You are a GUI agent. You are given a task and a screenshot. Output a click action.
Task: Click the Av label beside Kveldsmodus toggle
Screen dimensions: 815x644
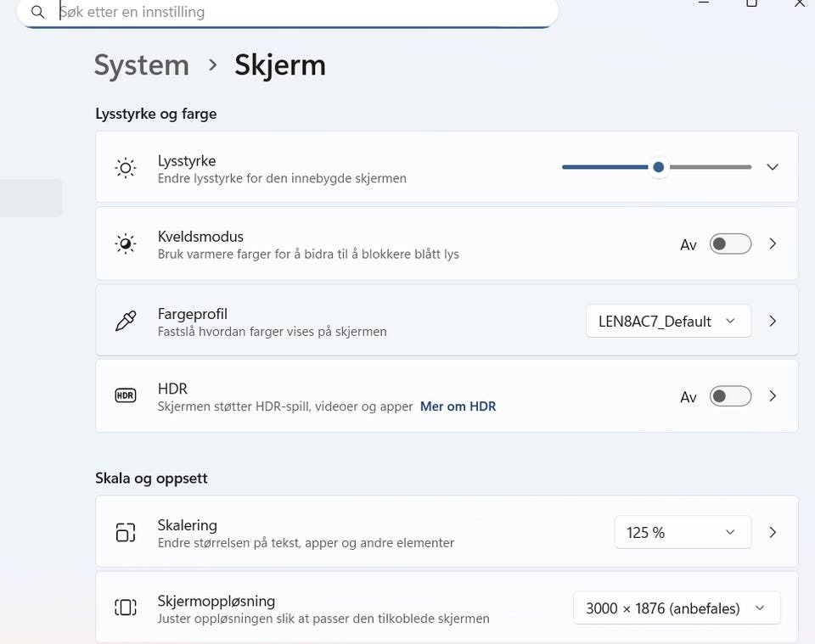pos(689,244)
